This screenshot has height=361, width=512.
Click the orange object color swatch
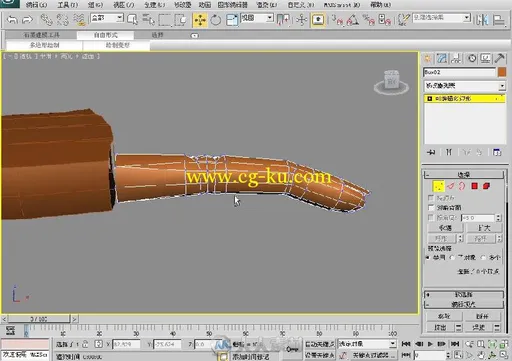tap(502, 72)
